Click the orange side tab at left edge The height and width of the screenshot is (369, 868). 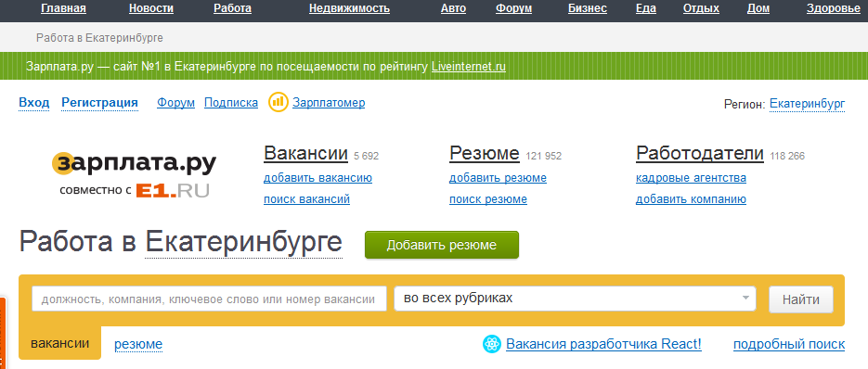pos(3,333)
